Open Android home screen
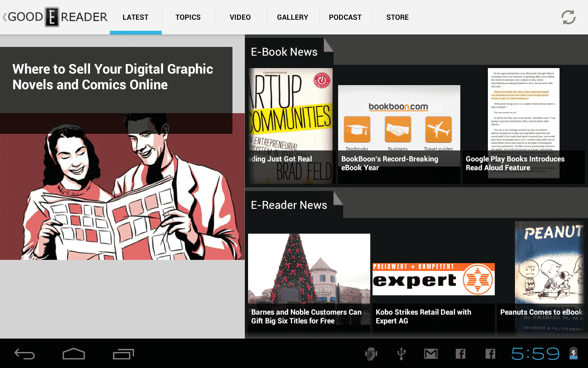 tap(73, 353)
